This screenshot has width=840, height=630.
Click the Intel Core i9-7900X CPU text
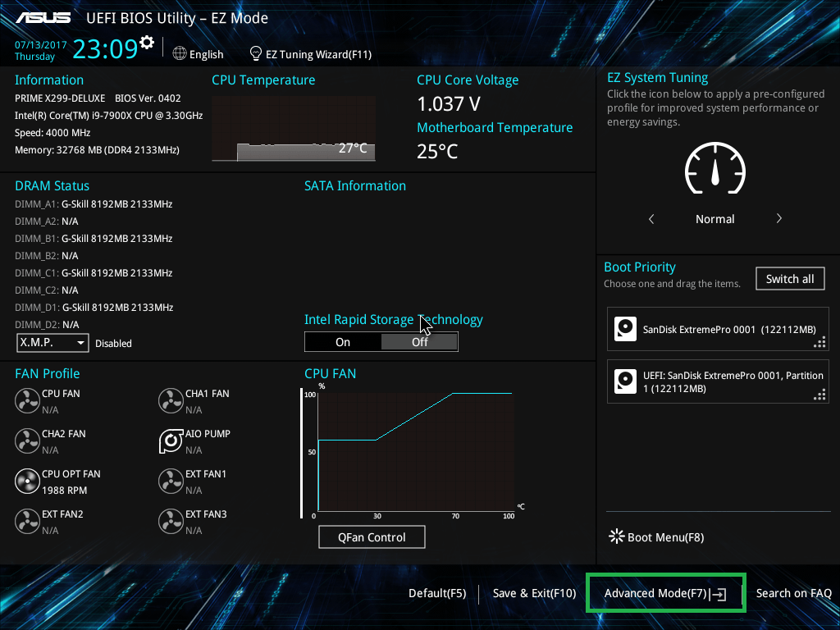point(109,115)
